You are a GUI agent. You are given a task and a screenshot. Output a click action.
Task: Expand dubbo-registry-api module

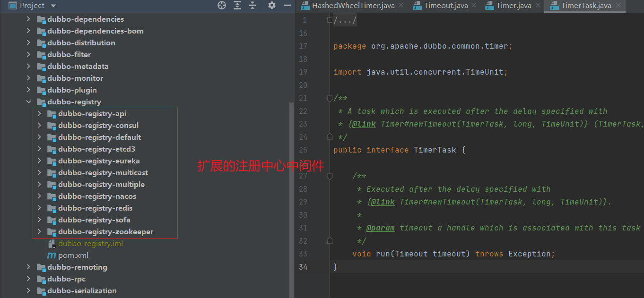(39, 113)
